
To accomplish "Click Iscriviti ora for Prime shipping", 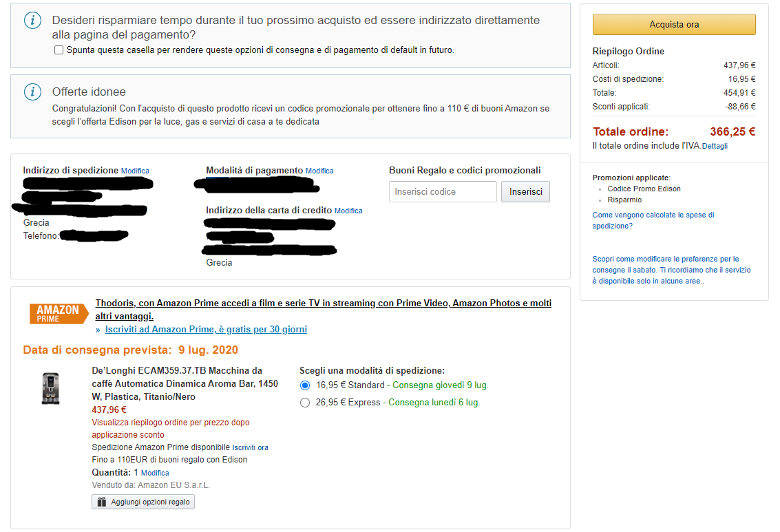I will point(250,447).
